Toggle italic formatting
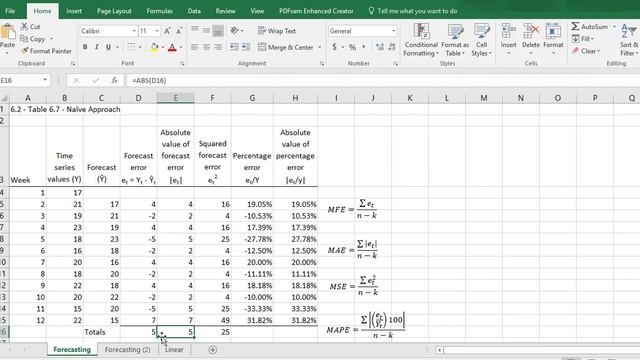 click(97, 47)
